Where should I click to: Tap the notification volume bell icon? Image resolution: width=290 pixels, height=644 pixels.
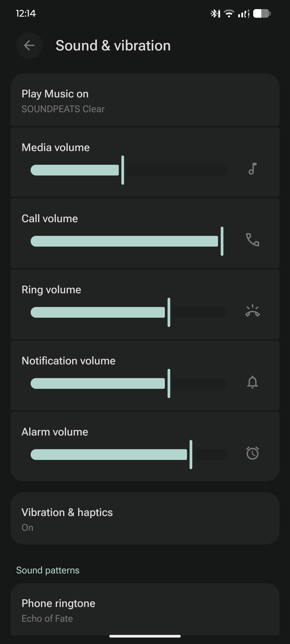click(252, 382)
